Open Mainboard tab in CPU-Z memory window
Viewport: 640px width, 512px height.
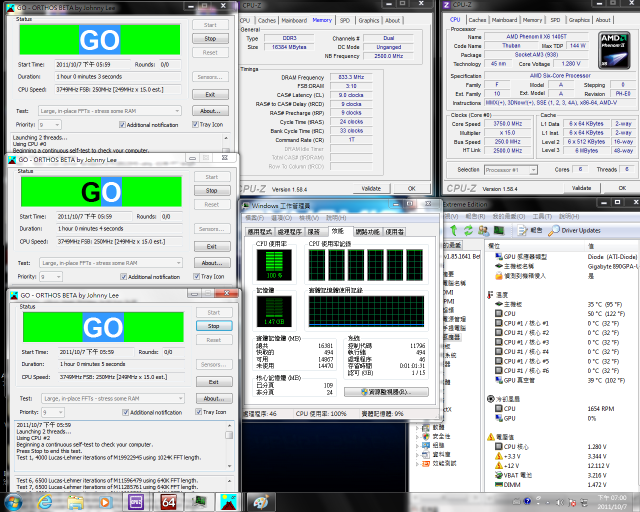(x=294, y=20)
